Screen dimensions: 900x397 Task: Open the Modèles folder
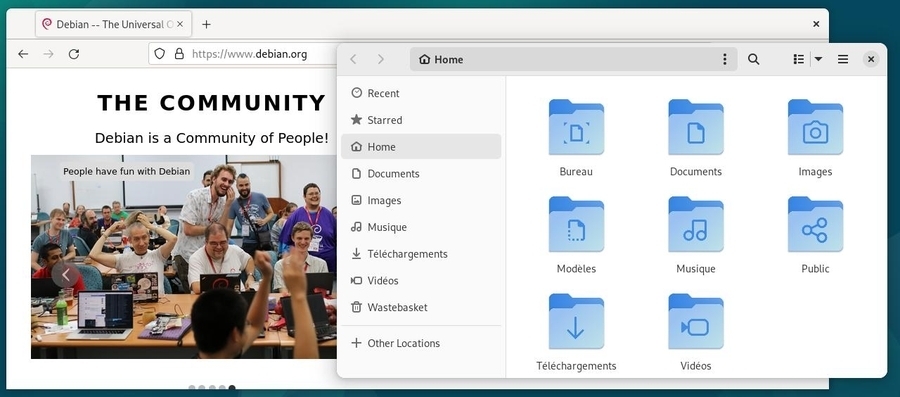pos(576,224)
